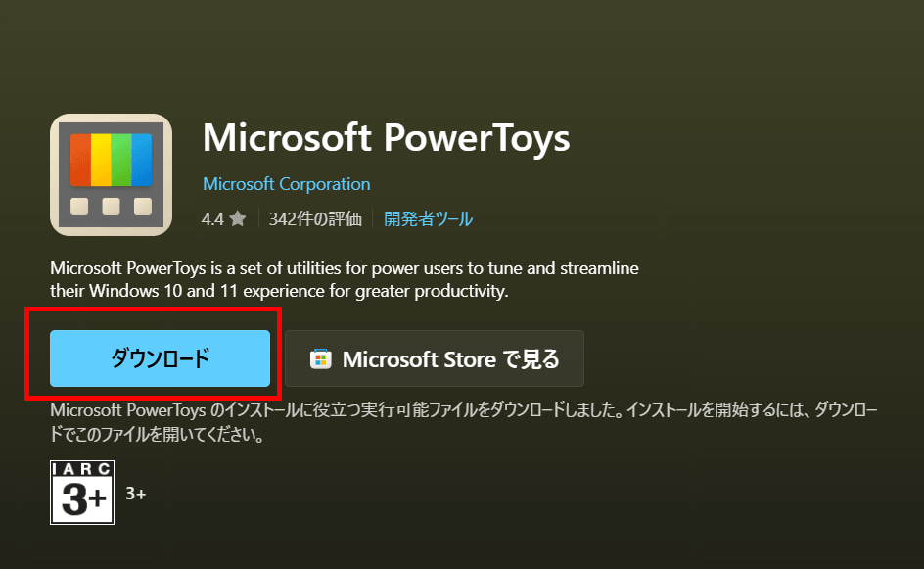Click the blue stripe in the PowerToys logo
924x569 pixels.
pos(141,159)
